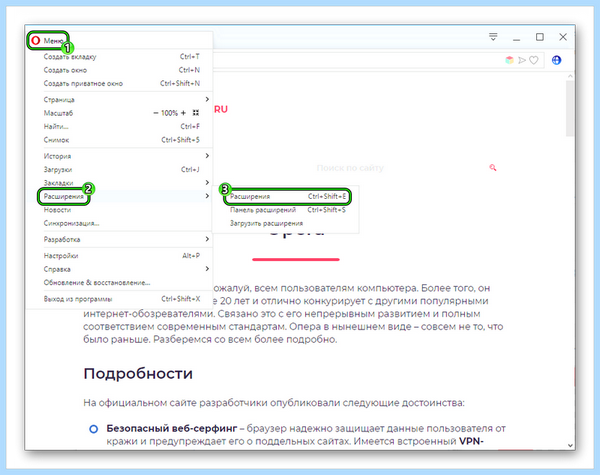Choose Создать окно menu entry
Viewport: 600px width, 475px height.
[x=121, y=70]
